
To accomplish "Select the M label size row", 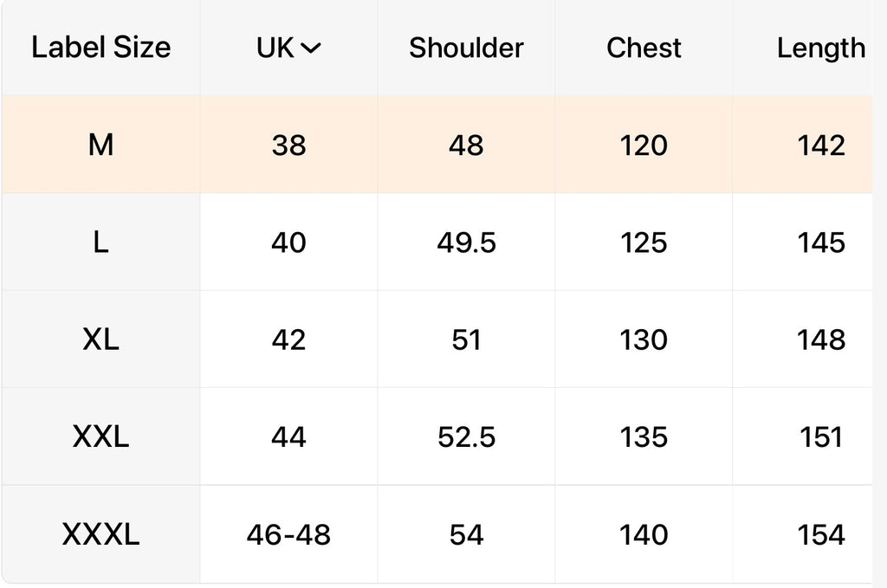I will (x=100, y=145).
